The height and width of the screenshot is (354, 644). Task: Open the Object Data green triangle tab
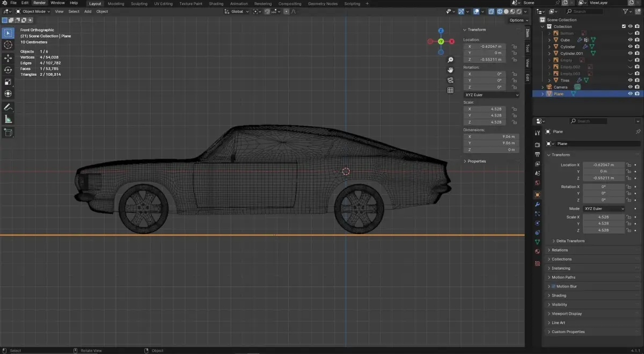(x=538, y=242)
